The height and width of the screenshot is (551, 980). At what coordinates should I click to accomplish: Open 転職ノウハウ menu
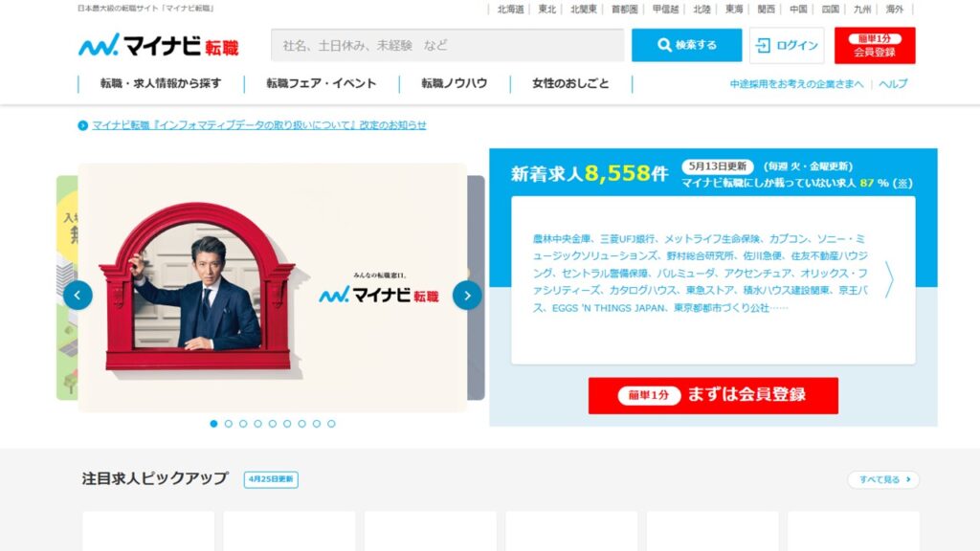coord(455,84)
